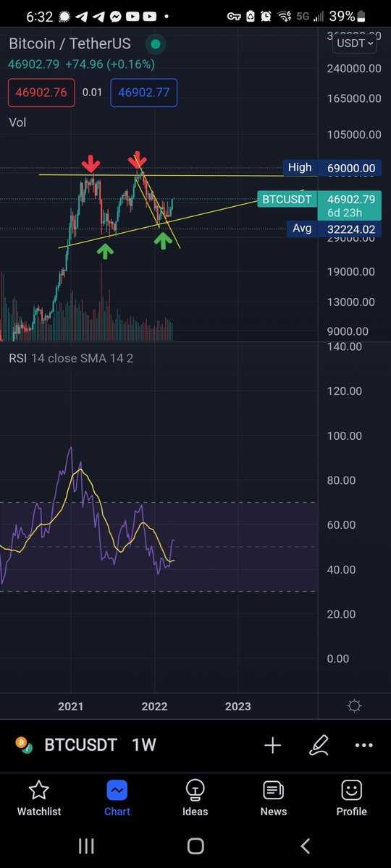Screen dimensions: 391x868
Task: Tap the 2021 label on the time axis
Action: point(71,706)
